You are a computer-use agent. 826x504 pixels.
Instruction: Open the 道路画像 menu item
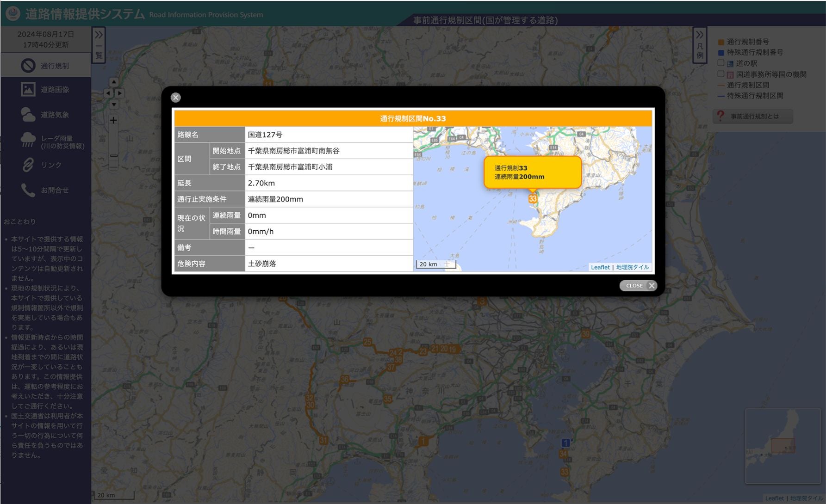(x=46, y=89)
